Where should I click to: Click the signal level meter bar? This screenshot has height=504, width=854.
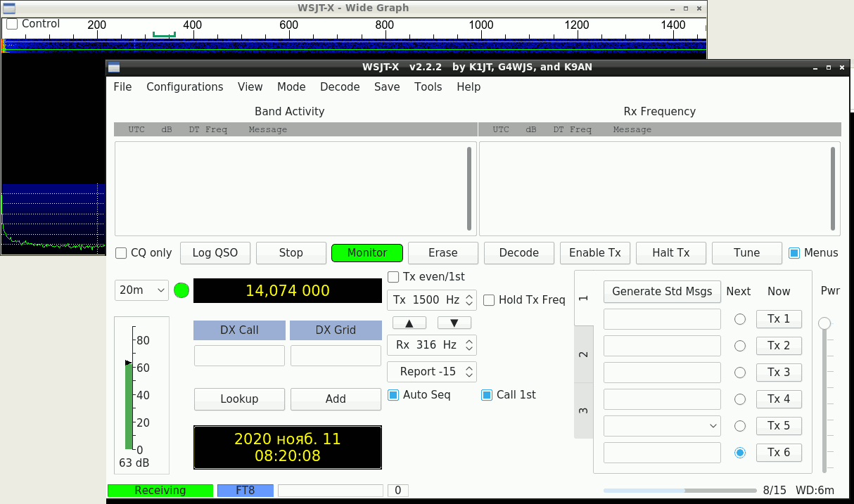tap(129, 406)
